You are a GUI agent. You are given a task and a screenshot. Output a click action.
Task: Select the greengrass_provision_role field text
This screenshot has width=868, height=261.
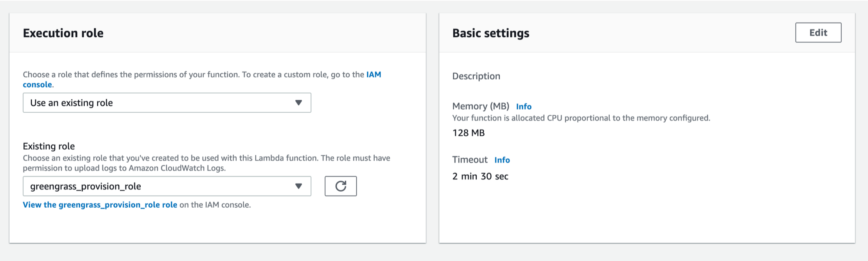pyautogui.click(x=86, y=186)
